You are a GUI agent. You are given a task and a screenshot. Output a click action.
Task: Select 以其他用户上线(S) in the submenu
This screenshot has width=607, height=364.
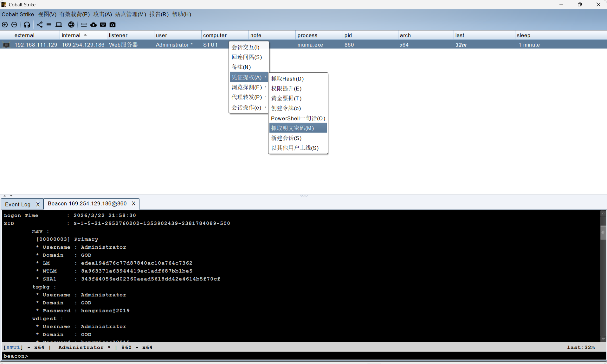point(298,148)
